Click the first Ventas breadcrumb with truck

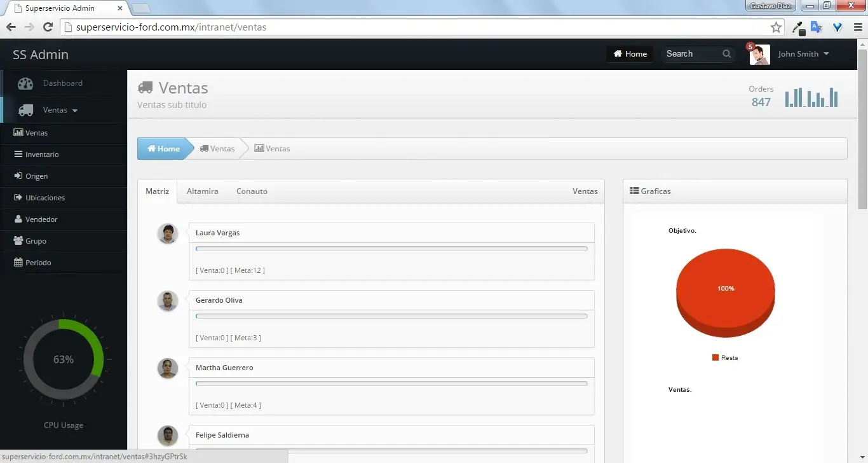pyautogui.click(x=217, y=149)
